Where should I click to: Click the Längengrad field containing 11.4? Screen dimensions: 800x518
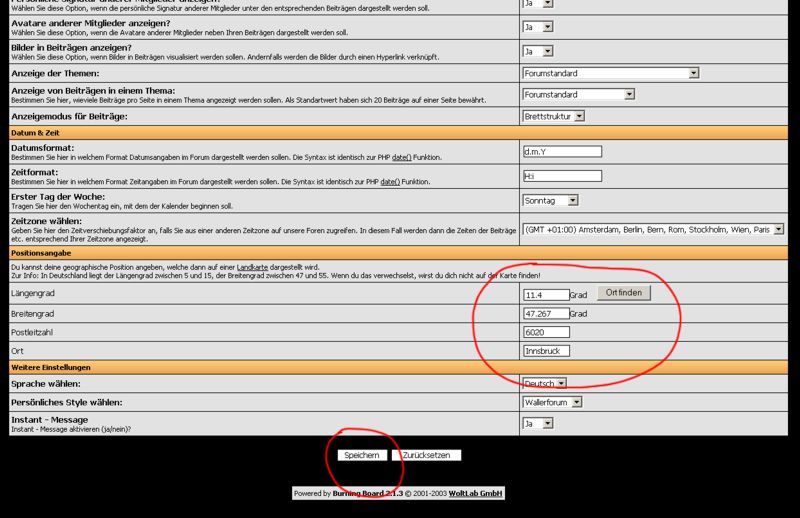546,295
